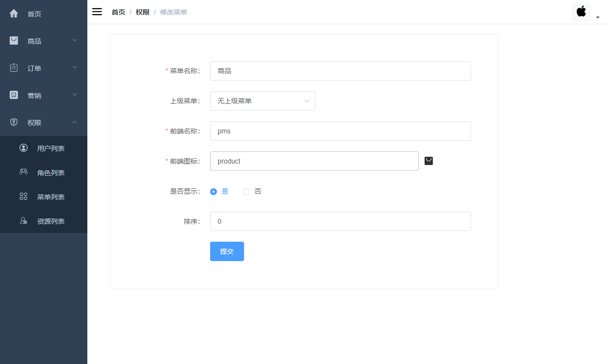Viewport: 608px width, 364px height.
Task: Click the user-gear icon for 资源列表
Action: click(23, 220)
